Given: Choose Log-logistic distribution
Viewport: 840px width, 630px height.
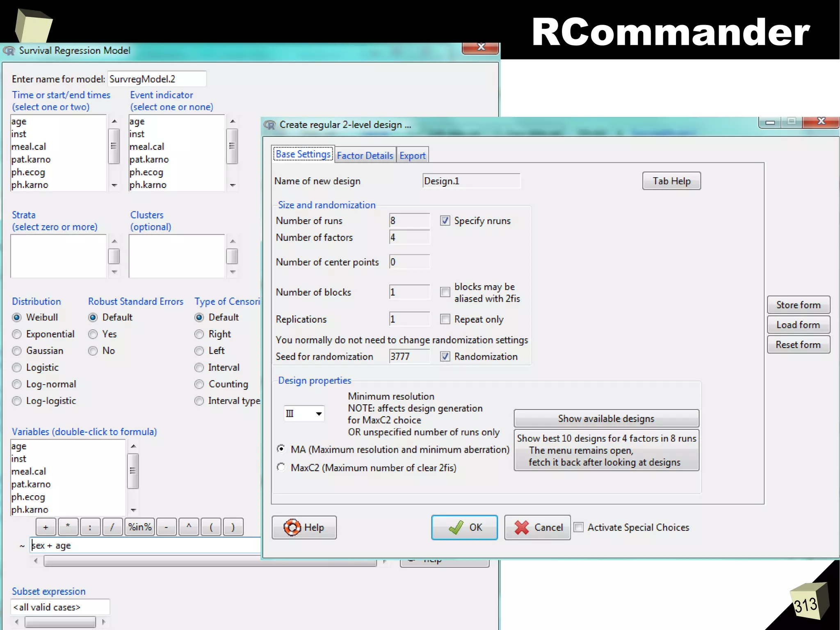Looking at the screenshot, I should pyautogui.click(x=17, y=401).
